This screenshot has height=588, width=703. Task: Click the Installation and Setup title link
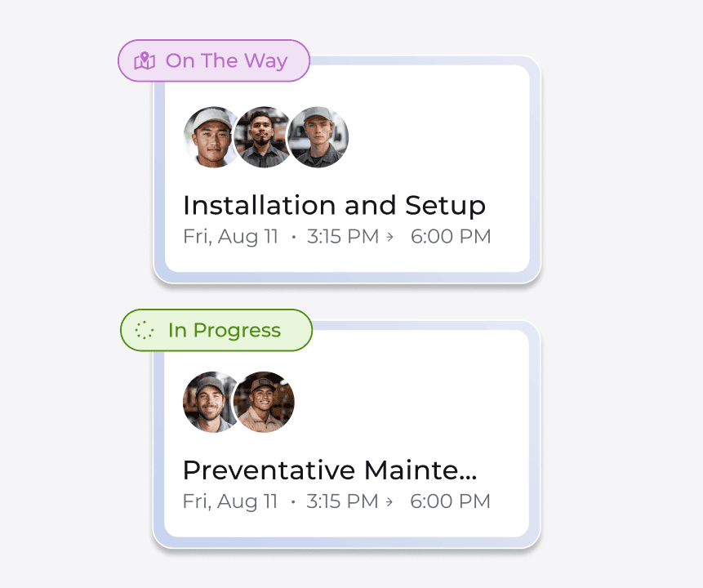pyautogui.click(x=335, y=205)
